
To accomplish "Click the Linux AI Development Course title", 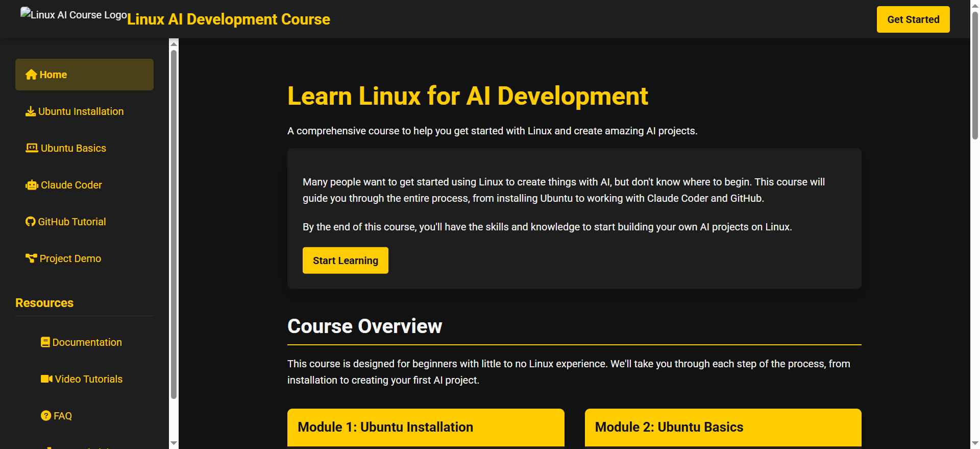I will coord(228,19).
